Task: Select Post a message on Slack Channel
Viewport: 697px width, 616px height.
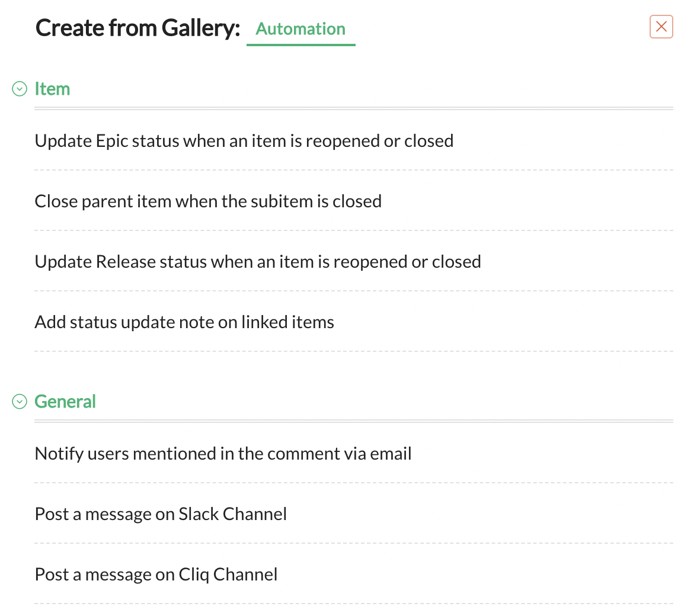Action: (x=161, y=514)
